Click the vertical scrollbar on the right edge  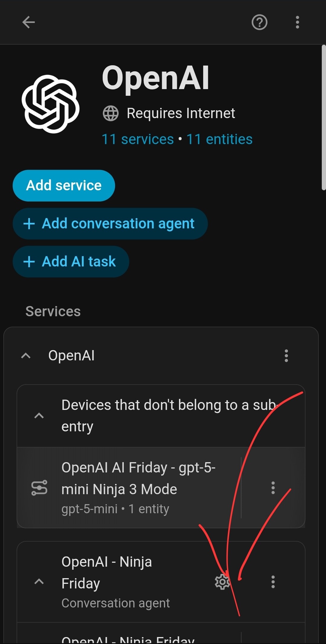324,118
